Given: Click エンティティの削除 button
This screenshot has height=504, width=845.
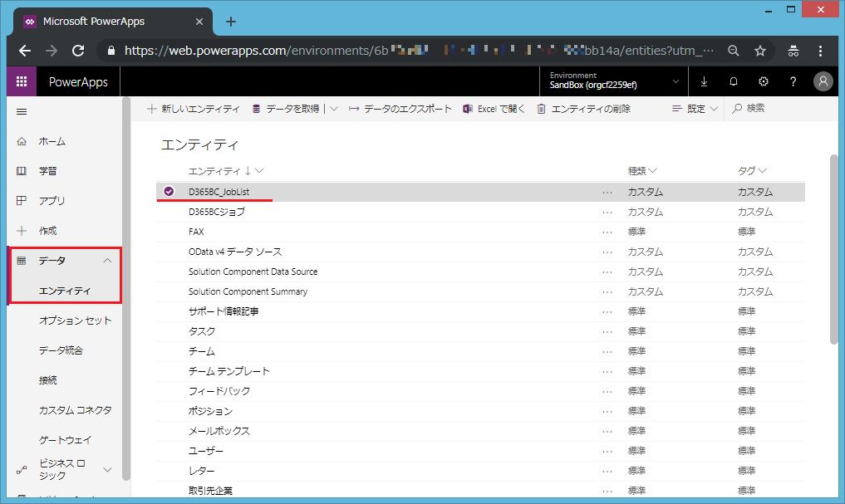Looking at the screenshot, I should (x=584, y=109).
